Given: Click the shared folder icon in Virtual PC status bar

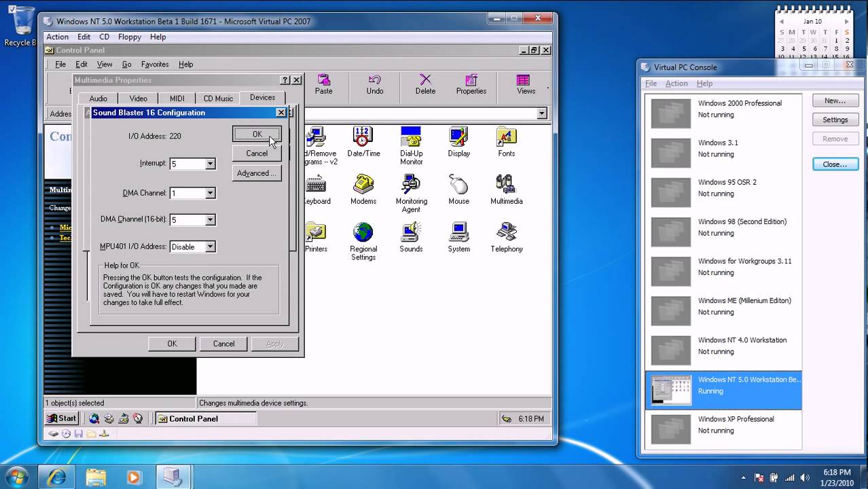Looking at the screenshot, I should click(x=92, y=434).
